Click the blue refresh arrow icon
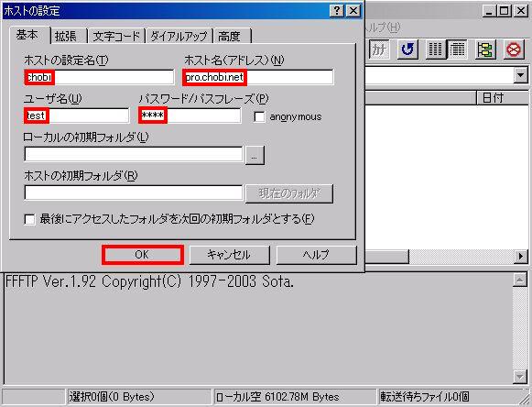532x407 pixels. pyautogui.click(x=407, y=49)
